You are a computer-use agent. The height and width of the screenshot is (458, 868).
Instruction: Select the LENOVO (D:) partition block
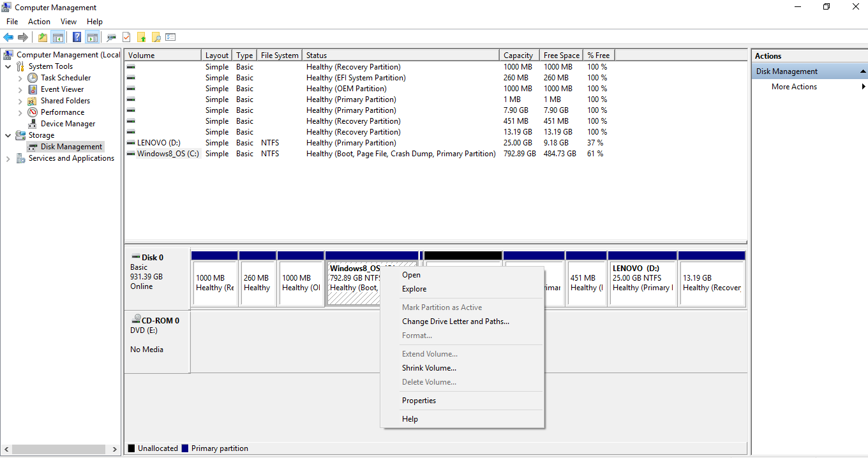tap(643, 278)
